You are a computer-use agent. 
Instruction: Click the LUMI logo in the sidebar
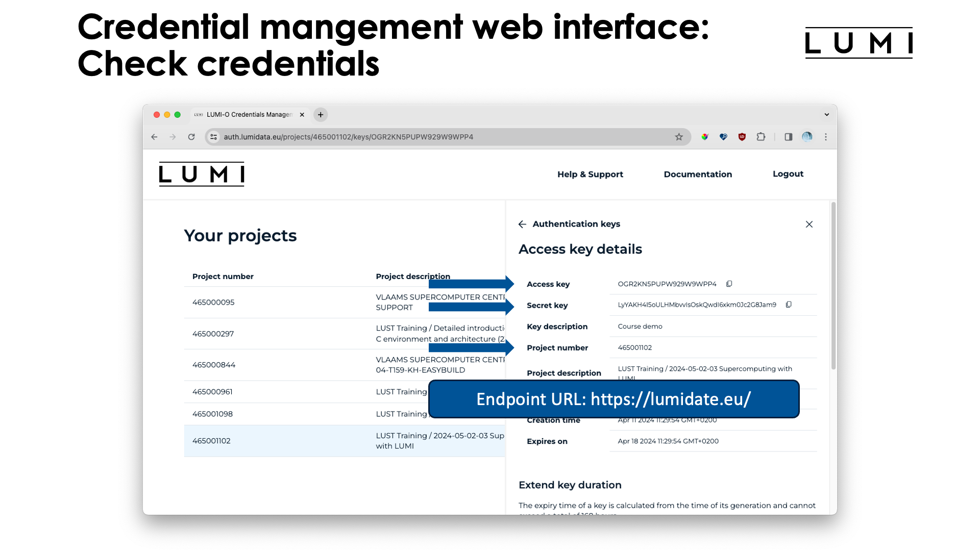point(201,174)
